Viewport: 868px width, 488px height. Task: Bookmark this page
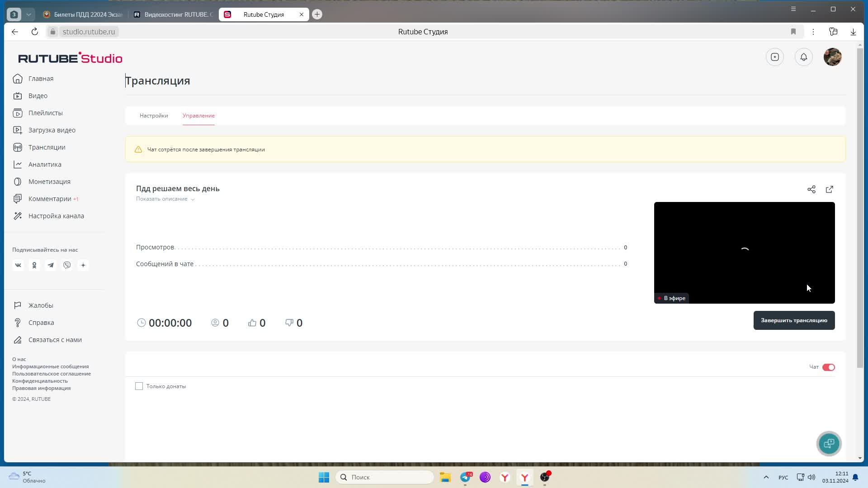(x=793, y=32)
